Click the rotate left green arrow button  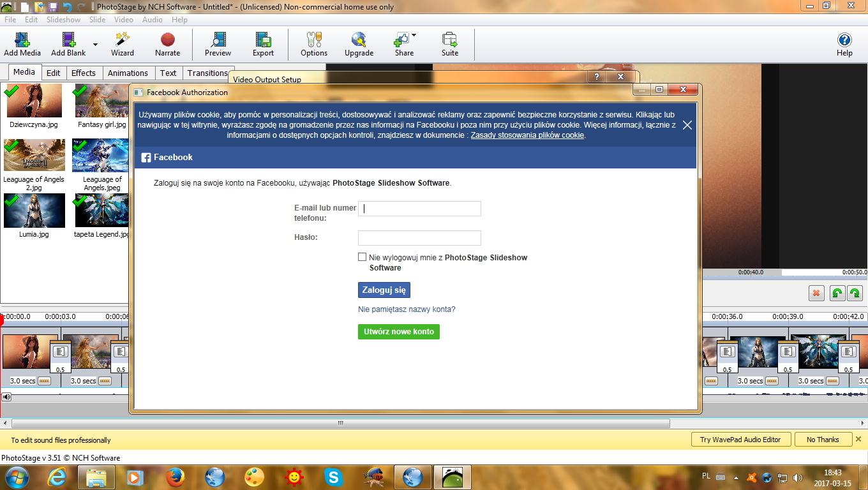tap(837, 293)
